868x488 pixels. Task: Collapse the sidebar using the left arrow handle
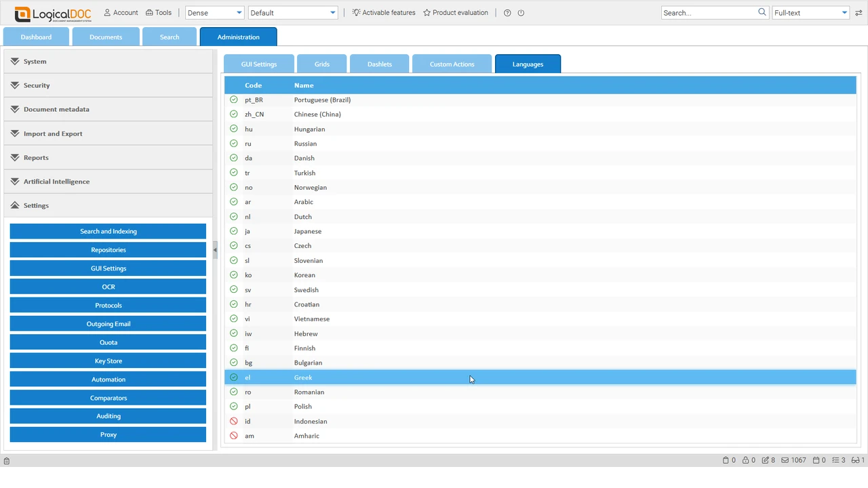[x=215, y=249]
